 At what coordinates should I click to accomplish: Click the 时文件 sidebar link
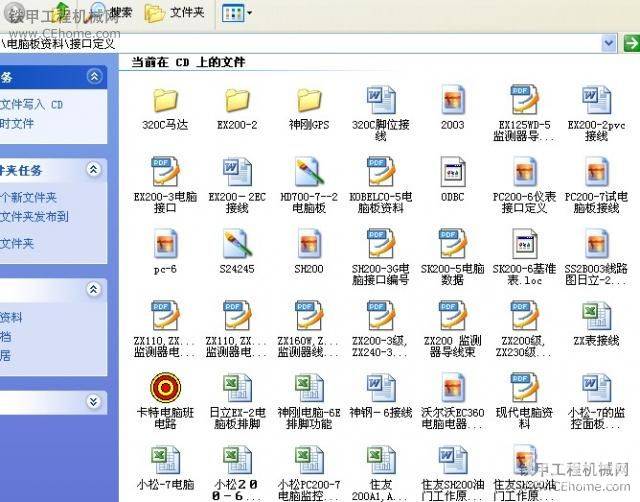tap(17, 123)
